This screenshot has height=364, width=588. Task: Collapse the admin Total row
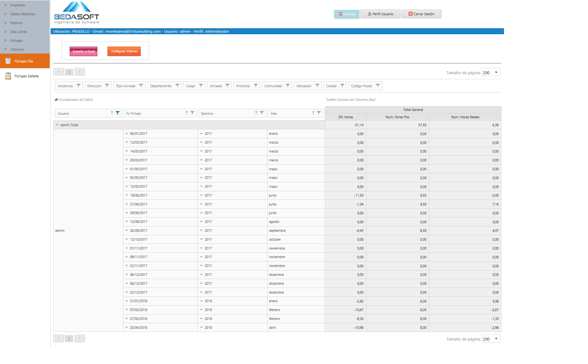click(57, 125)
